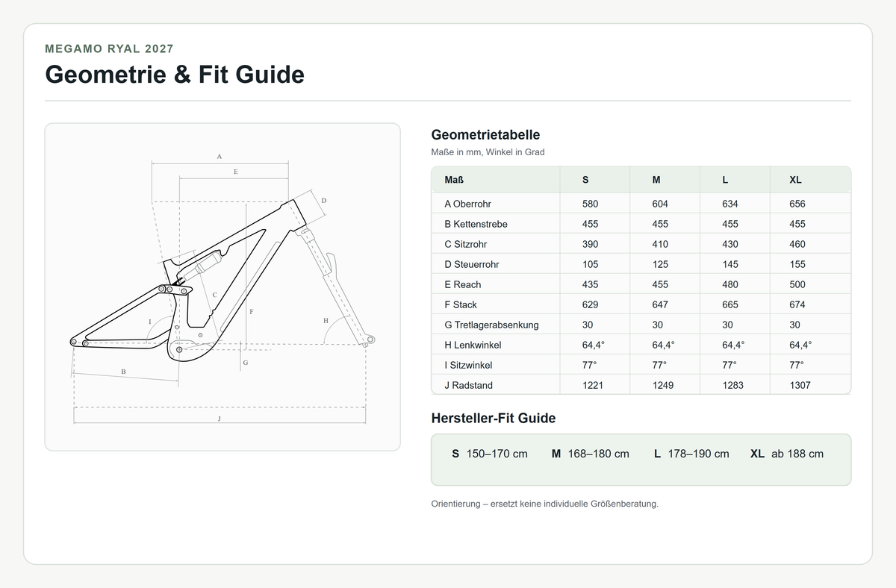Click the 'J Radstand' row label
The width and height of the screenshot is (896, 588).
[468, 385]
